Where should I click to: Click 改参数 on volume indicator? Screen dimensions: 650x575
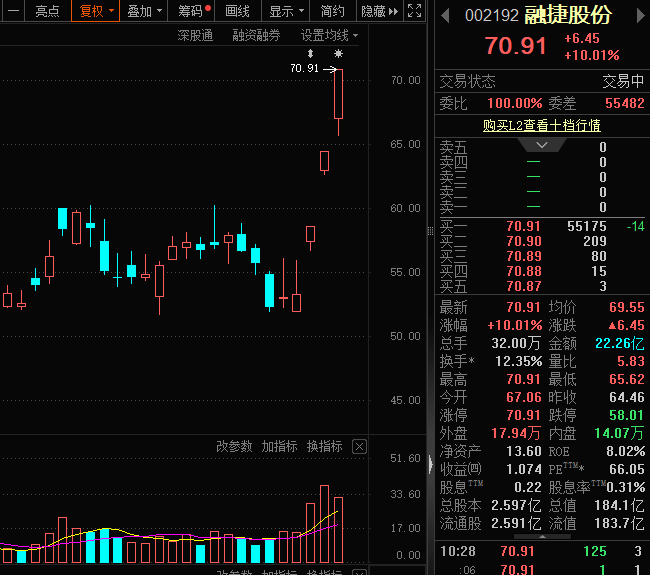234,446
